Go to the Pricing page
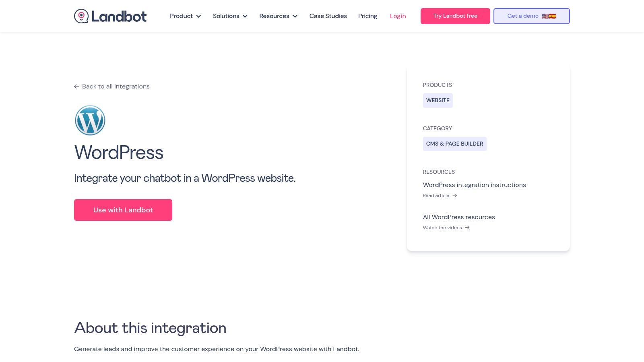The height and width of the screenshot is (362, 644). (x=367, y=16)
